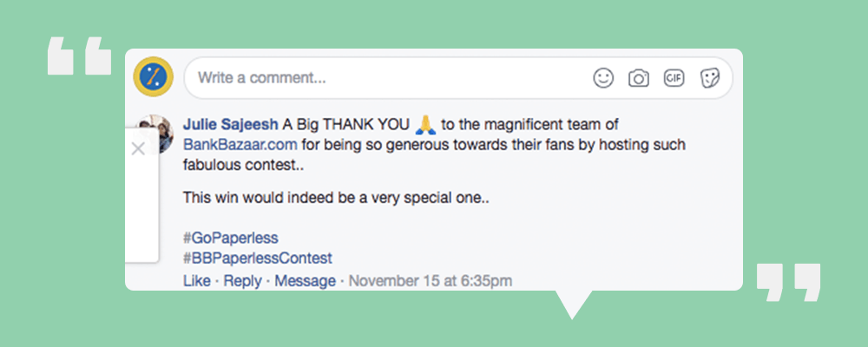The image size is (868, 347).
Task: Open Julie Sajeesh's profile name link
Action: pyautogui.click(x=230, y=124)
